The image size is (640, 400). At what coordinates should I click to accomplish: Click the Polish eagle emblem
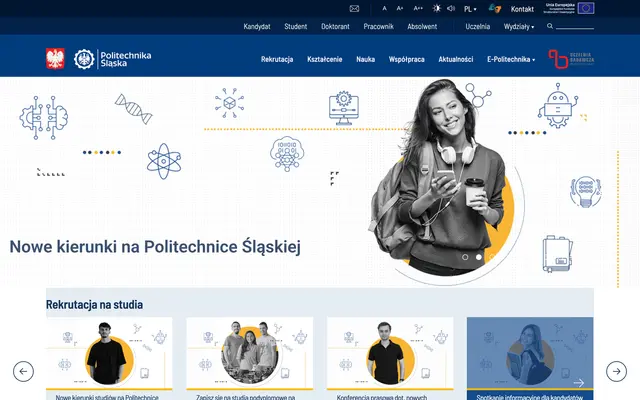[x=55, y=58]
